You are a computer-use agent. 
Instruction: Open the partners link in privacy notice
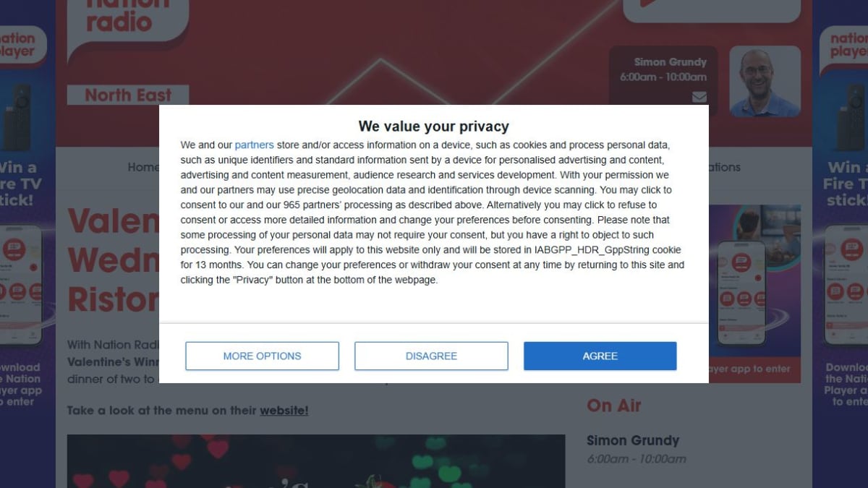[x=254, y=145]
